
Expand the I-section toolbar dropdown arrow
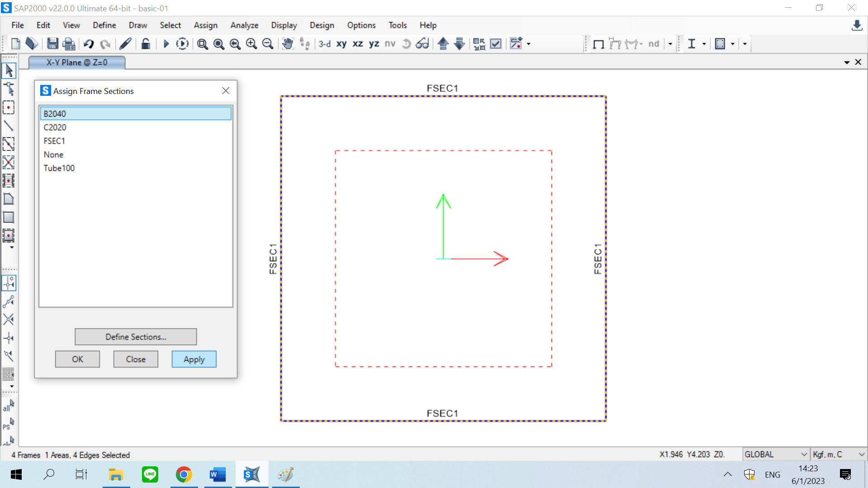pos(704,44)
